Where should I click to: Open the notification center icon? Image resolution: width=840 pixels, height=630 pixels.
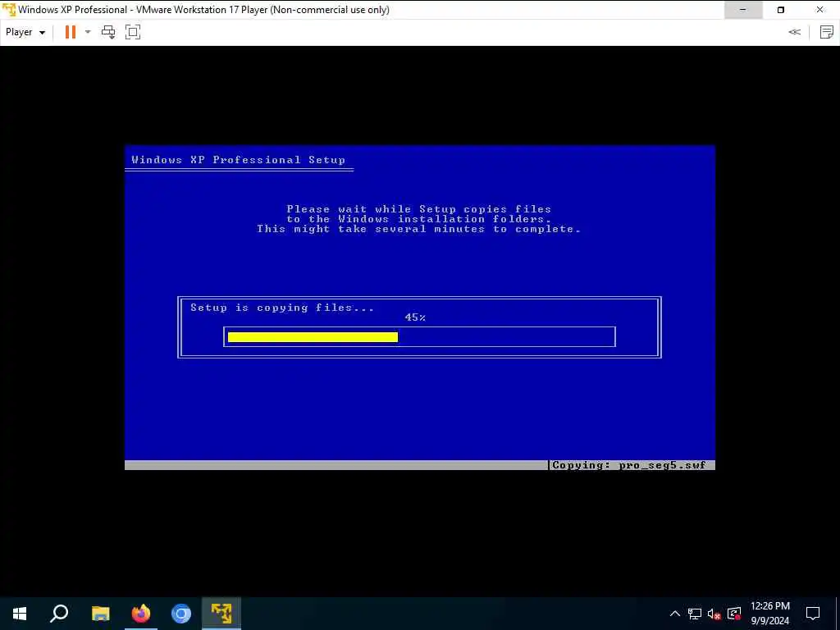tap(813, 614)
